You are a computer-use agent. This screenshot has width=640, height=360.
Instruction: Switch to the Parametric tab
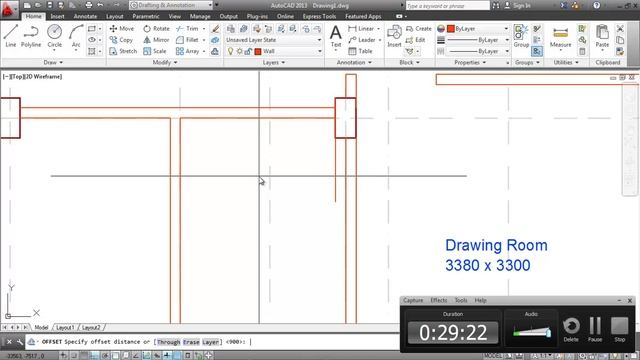pos(146,16)
